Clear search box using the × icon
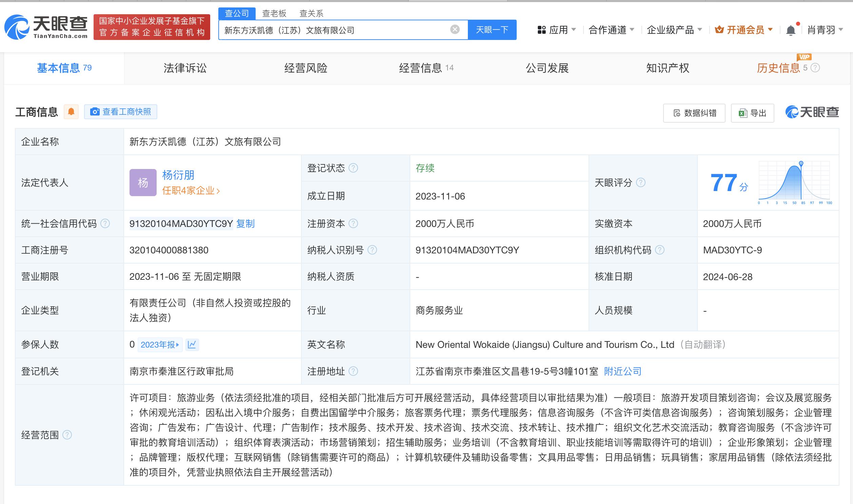The width and height of the screenshot is (853, 504). 455,29
